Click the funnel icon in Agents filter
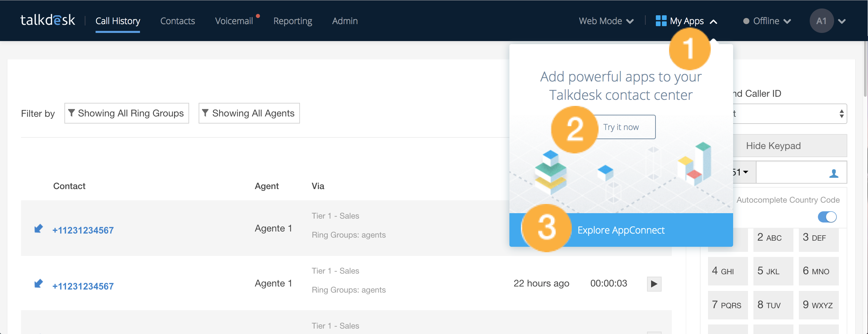Viewport: 868px width, 334px height. point(205,113)
